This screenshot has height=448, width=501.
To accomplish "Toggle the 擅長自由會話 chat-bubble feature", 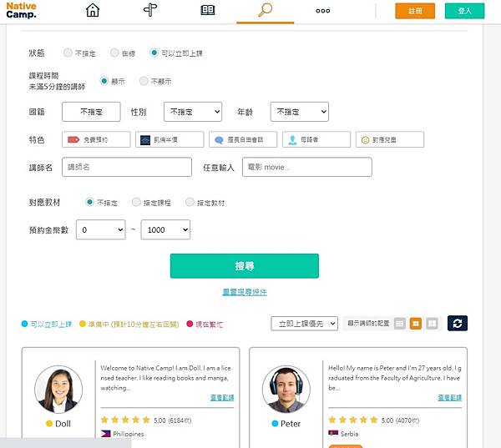I will [x=243, y=139].
